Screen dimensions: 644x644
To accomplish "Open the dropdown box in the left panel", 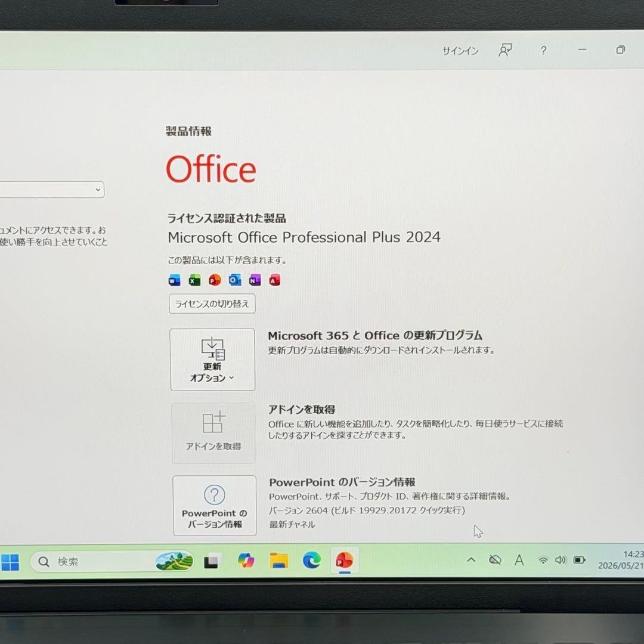I will coord(52,190).
